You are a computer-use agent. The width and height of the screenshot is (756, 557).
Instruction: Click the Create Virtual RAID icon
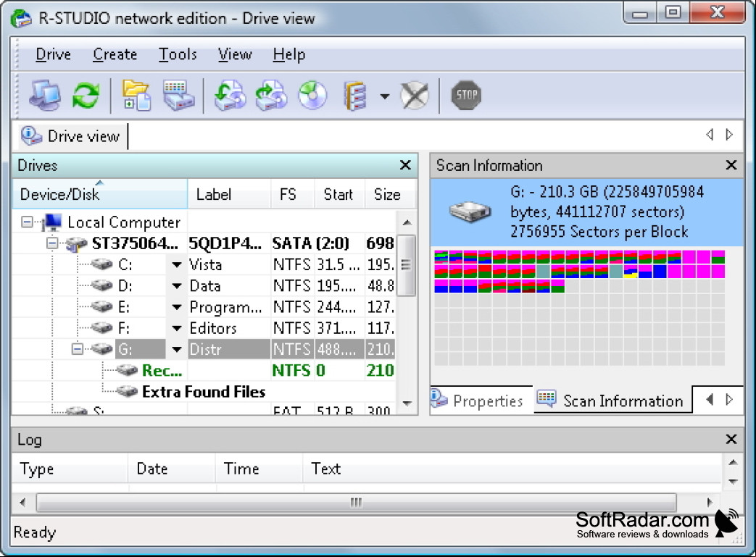pyautogui.click(x=356, y=96)
